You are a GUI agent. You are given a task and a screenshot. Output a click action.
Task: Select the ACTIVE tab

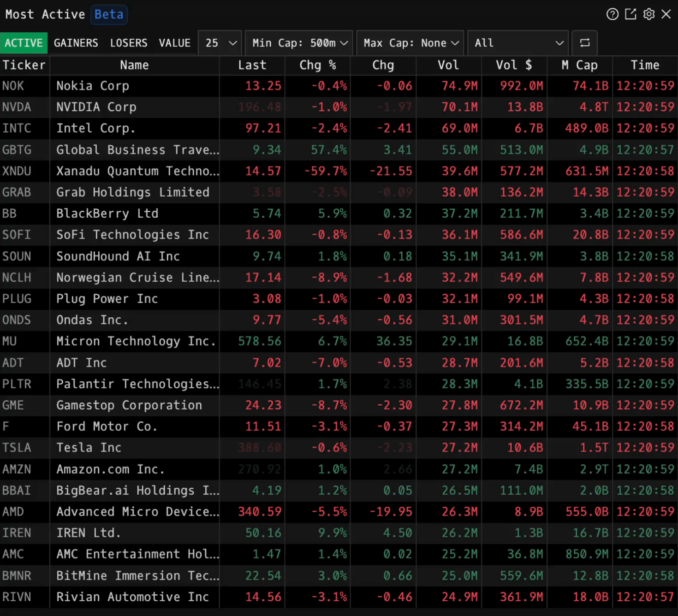point(24,43)
